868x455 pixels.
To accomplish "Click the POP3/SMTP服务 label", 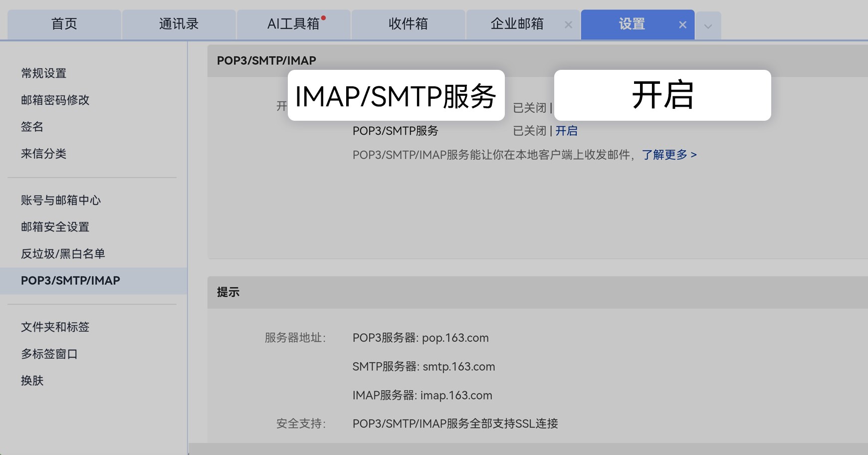I will tap(396, 131).
